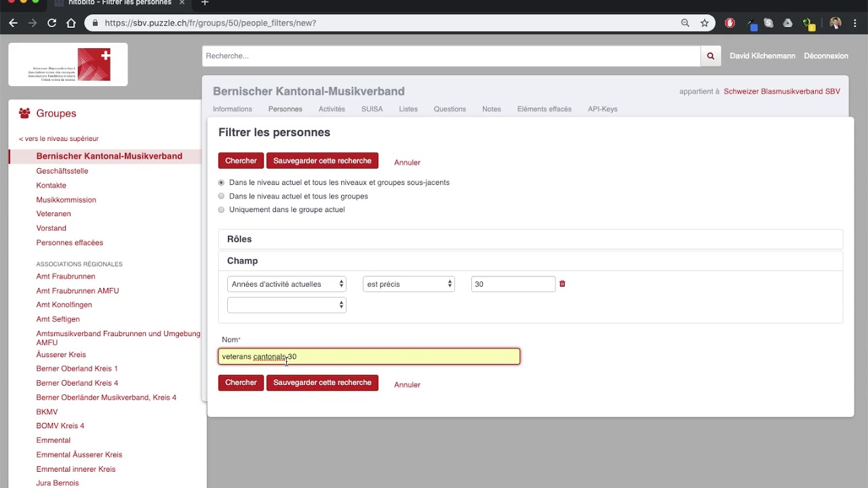Image resolution: width=868 pixels, height=488 pixels.
Task: Open Schweizer Blasmusikverband SBV link
Action: point(782,91)
